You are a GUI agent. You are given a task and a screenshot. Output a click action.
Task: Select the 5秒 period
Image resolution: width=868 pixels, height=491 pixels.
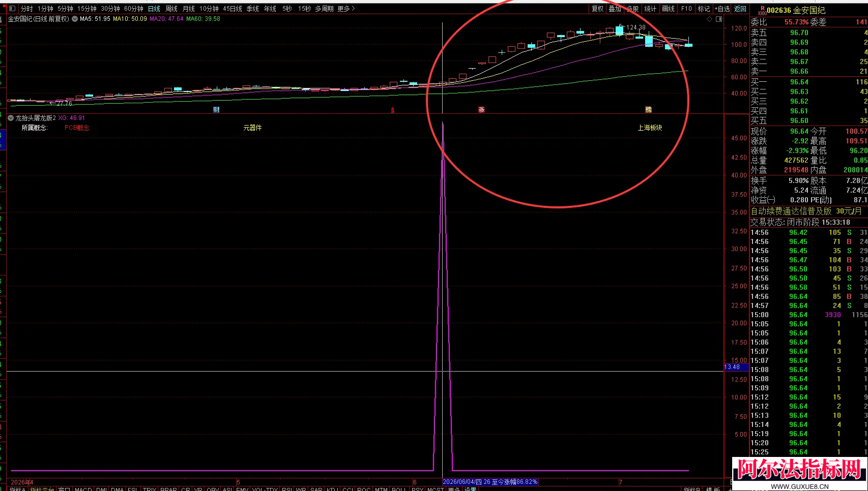pos(287,9)
